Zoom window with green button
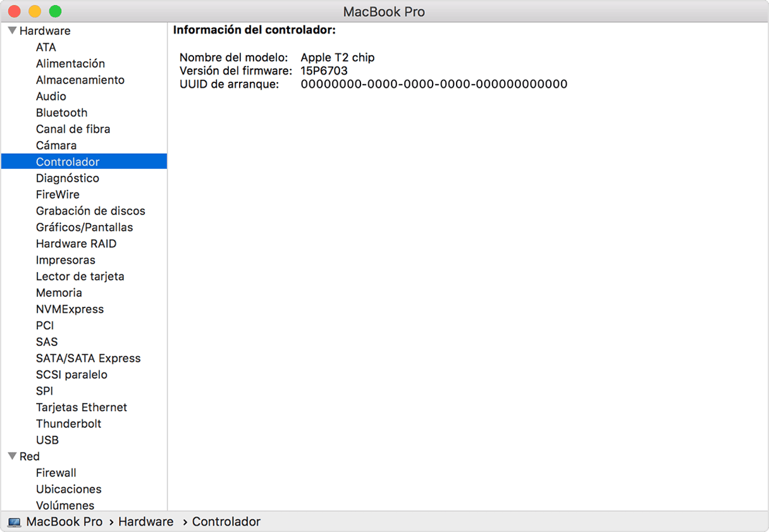The height and width of the screenshot is (532, 769). (55, 11)
